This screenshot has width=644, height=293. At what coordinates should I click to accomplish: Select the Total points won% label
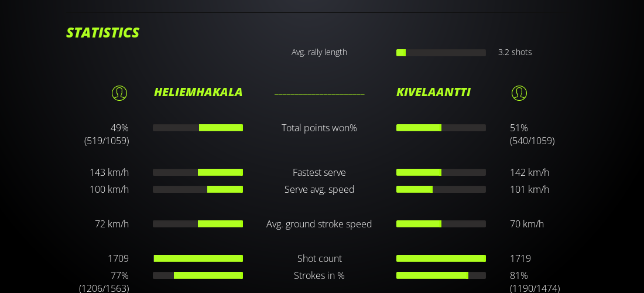(x=319, y=128)
